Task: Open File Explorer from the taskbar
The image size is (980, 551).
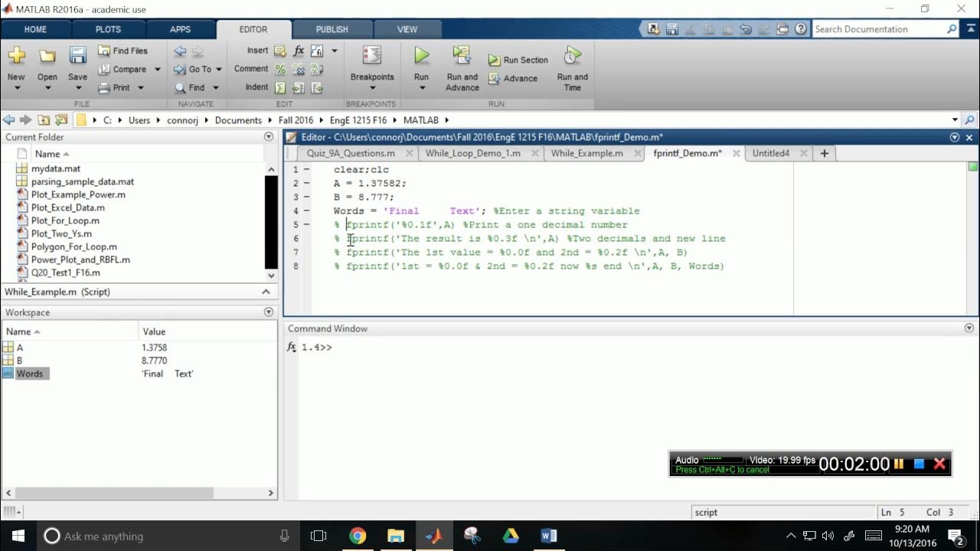Action: (x=396, y=536)
